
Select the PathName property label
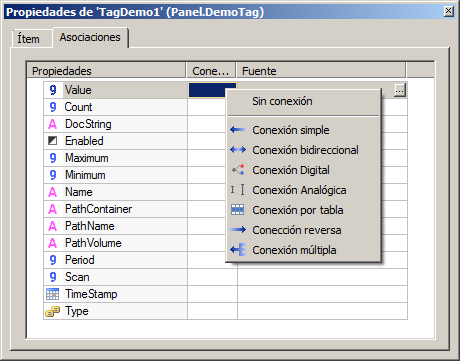click(x=90, y=226)
